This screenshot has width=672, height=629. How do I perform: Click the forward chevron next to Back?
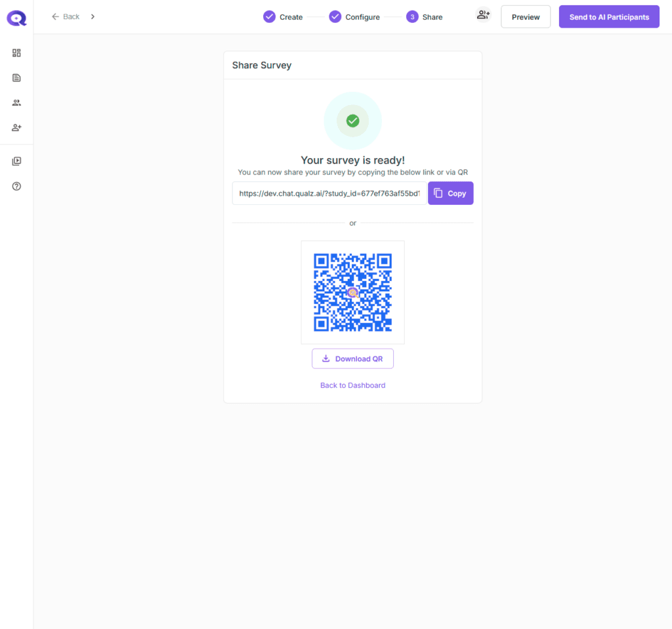point(93,16)
